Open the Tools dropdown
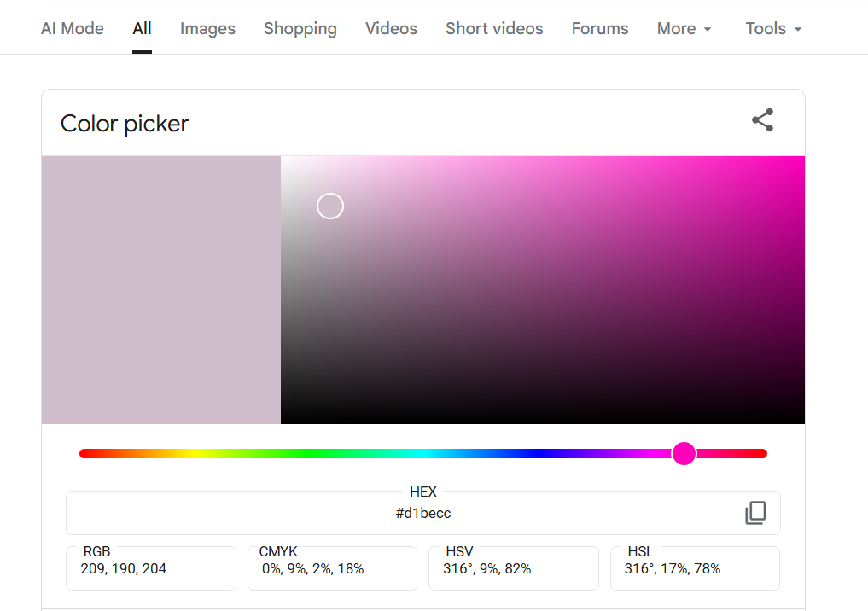The height and width of the screenshot is (611, 868). [773, 28]
